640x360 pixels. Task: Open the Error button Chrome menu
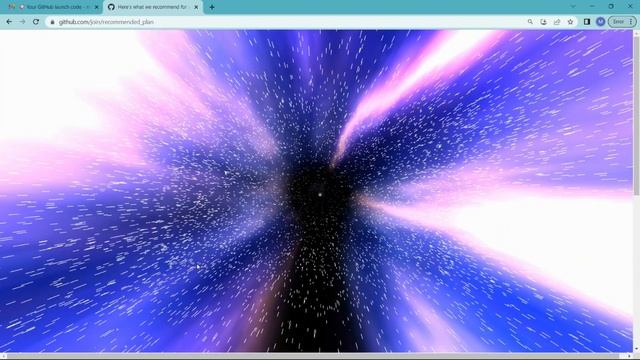coord(622,22)
